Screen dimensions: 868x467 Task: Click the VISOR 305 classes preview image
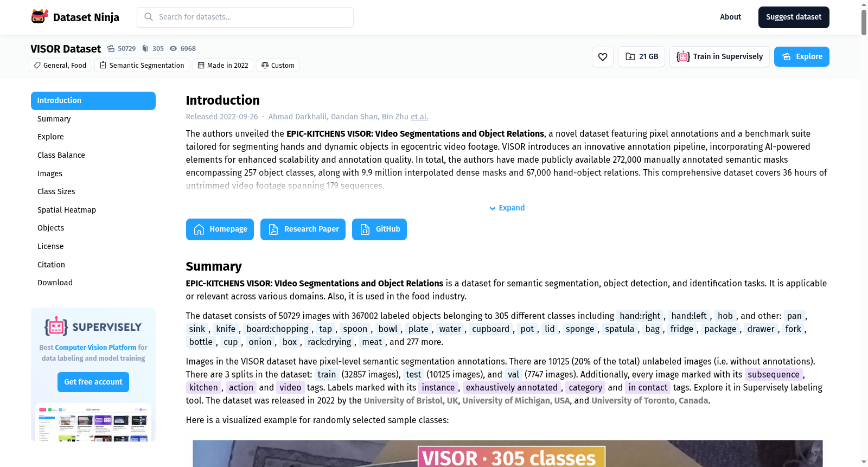(x=507, y=453)
